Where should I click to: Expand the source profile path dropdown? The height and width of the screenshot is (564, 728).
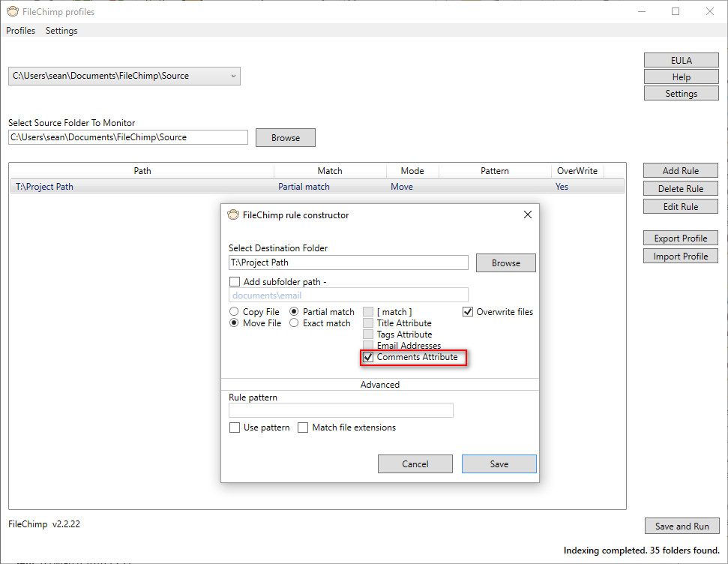point(124,76)
